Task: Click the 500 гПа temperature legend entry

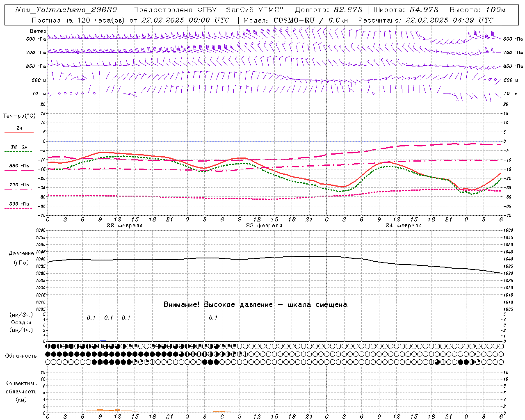Action: [x=19, y=204]
